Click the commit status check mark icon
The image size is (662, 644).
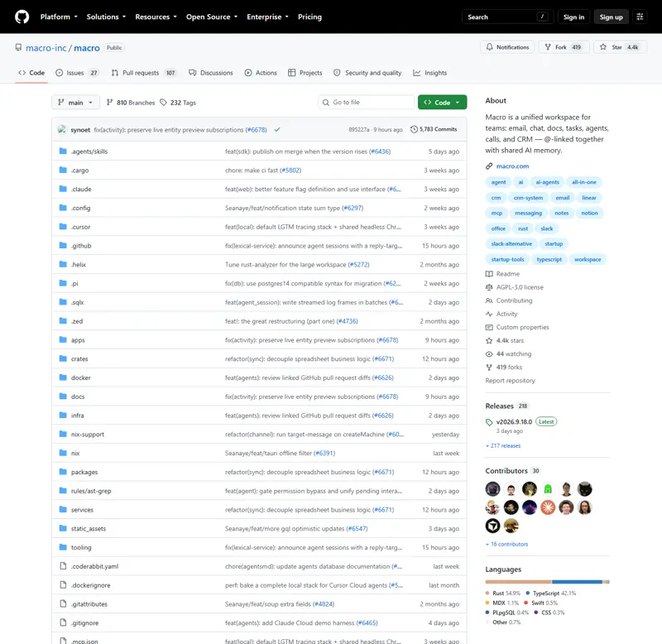[277, 130]
